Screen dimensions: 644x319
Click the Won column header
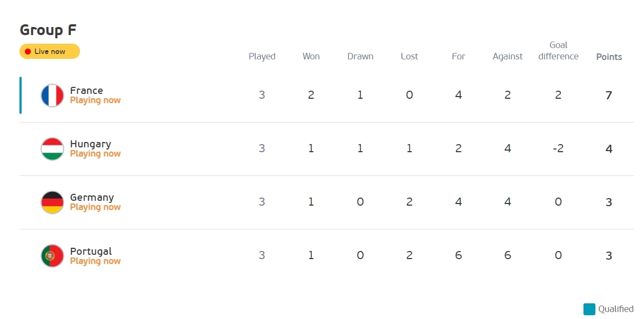[x=311, y=56]
